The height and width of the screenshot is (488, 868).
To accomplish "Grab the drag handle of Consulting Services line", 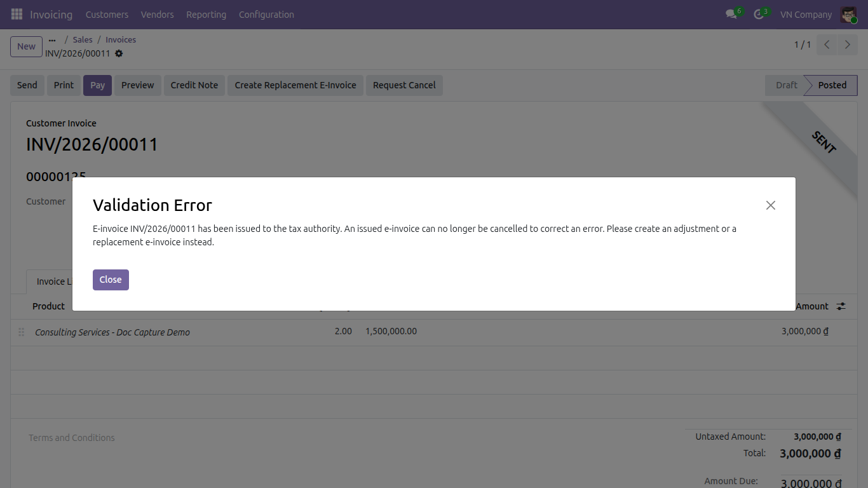I will pyautogui.click(x=21, y=332).
